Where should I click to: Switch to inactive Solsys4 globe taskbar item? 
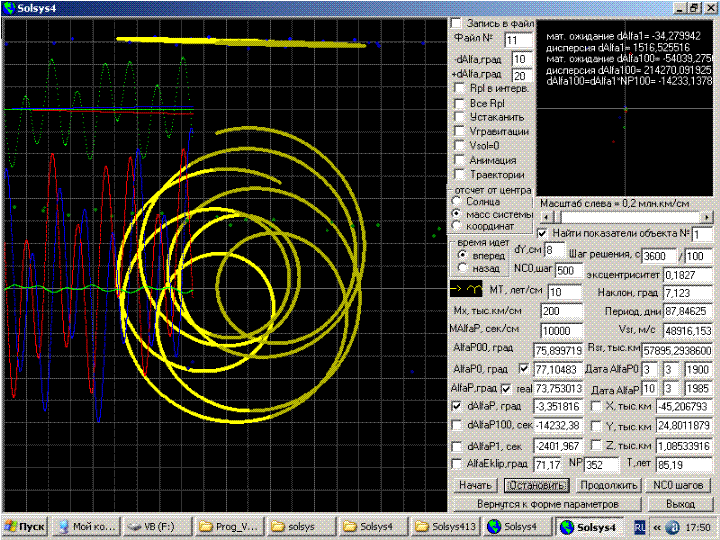(x=517, y=526)
